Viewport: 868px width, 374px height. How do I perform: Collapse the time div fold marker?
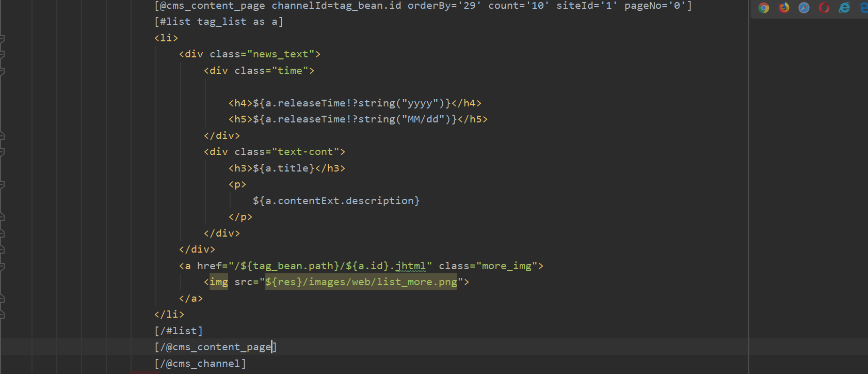pos(2,71)
